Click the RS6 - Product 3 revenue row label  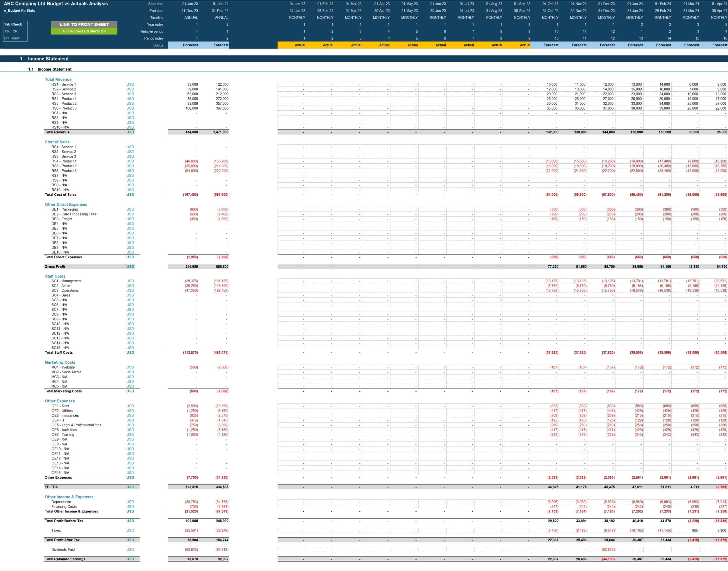coord(64,108)
